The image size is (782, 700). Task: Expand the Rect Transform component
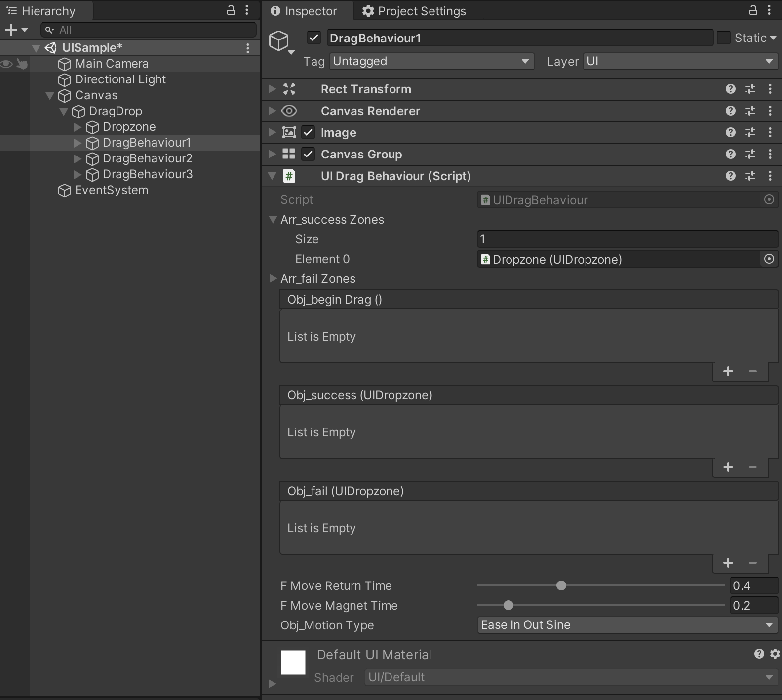pos(272,89)
